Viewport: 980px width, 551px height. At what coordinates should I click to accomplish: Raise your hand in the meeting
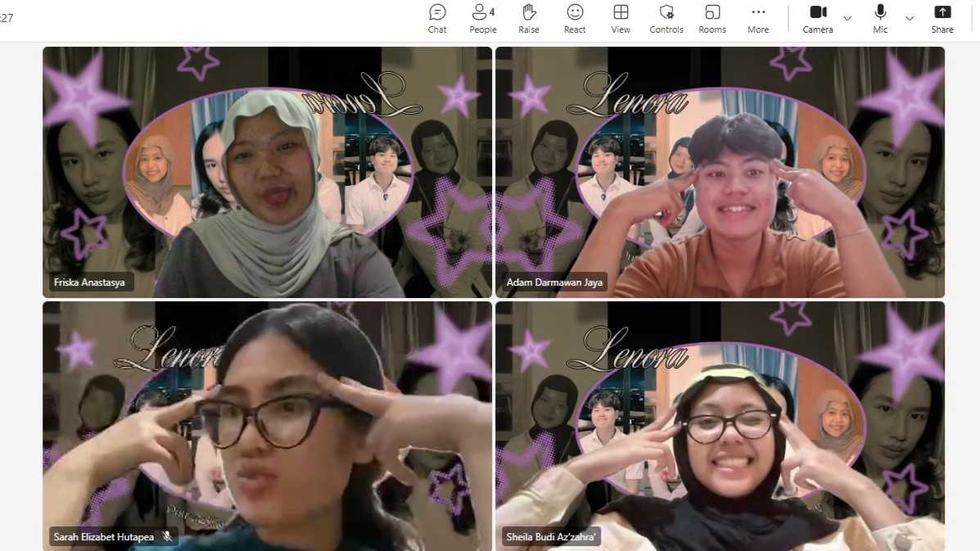click(529, 19)
